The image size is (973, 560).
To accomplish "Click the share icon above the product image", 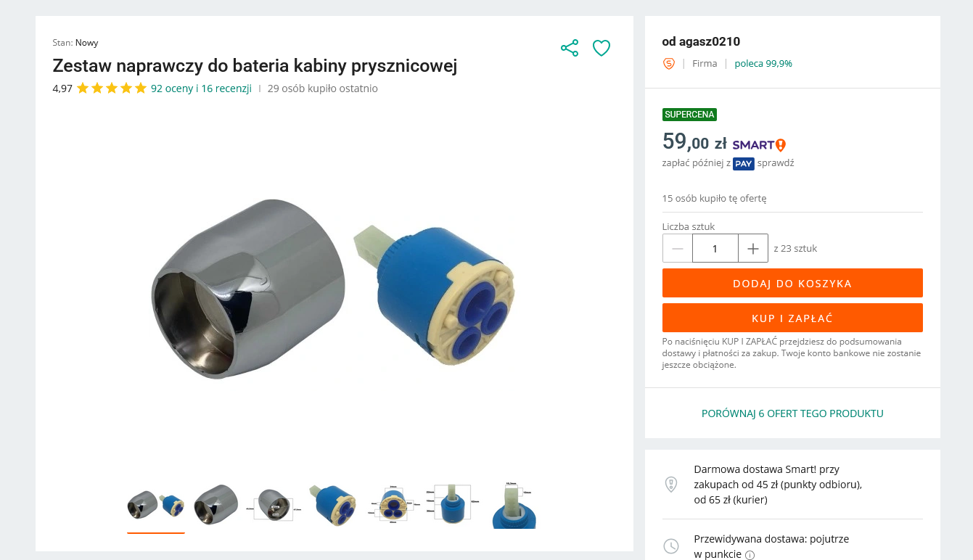I will pyautogui.click(x=570, y=49).
